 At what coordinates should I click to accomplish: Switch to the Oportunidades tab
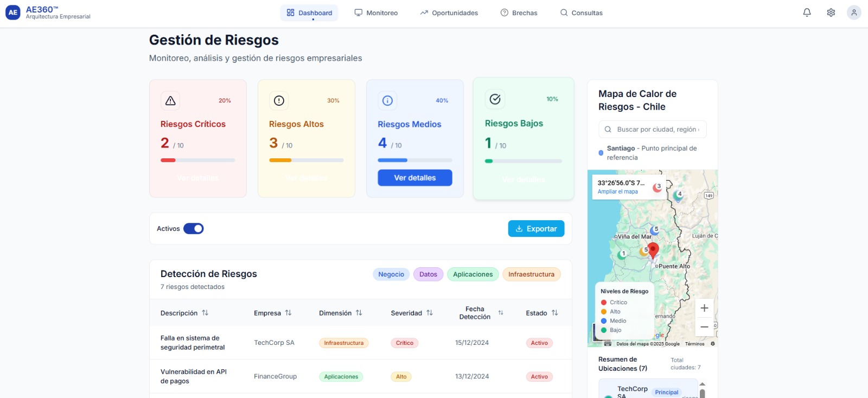(x=449, y=13)
